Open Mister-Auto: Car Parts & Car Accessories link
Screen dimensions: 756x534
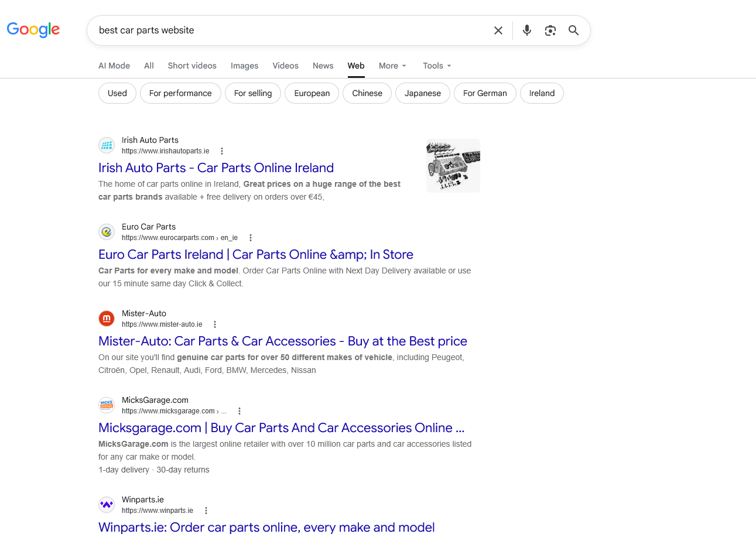[283, 341]
